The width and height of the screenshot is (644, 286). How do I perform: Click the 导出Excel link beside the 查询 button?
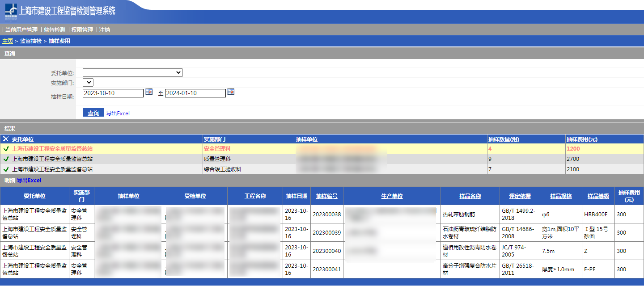(118, 114)
